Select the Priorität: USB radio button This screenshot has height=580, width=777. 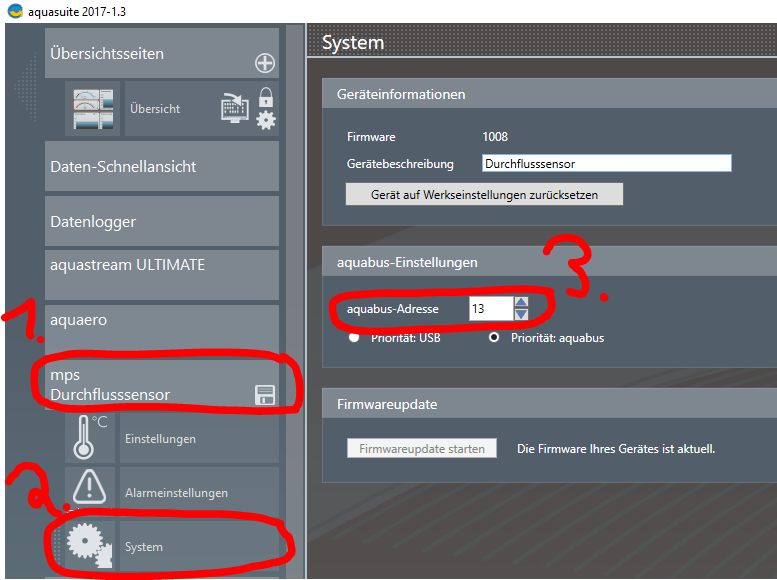pos(354,338)
